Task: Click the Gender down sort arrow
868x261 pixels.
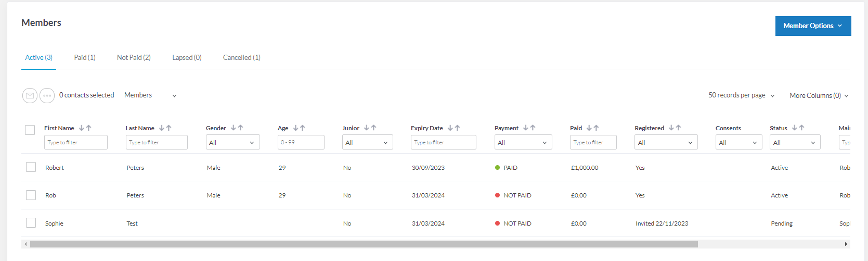Action: [234, 128]
